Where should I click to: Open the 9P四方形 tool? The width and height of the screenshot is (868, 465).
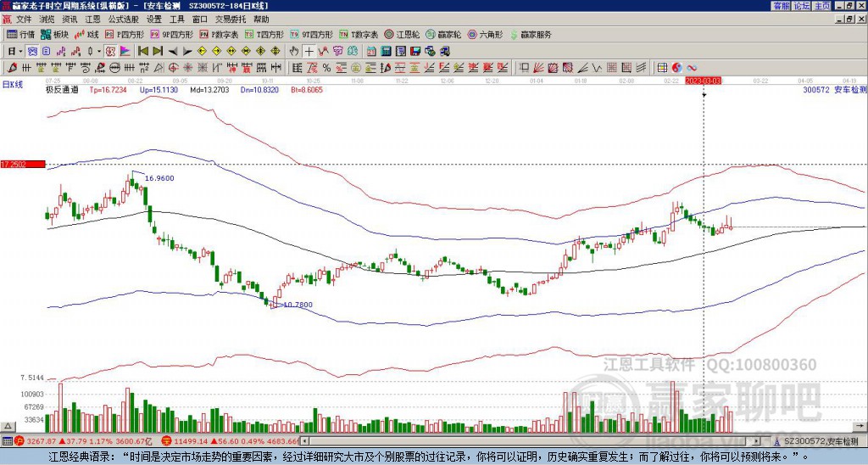172,34
